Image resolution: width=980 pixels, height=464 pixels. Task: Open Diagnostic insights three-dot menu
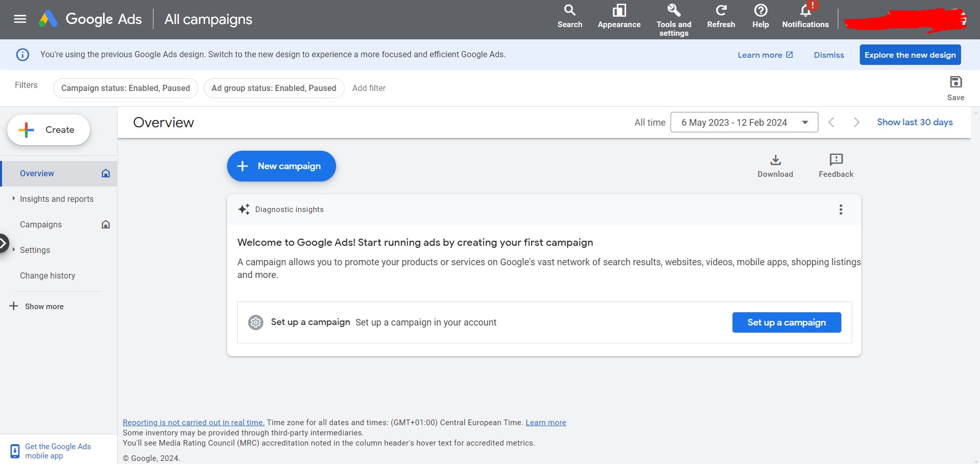[x=841, y=210]
